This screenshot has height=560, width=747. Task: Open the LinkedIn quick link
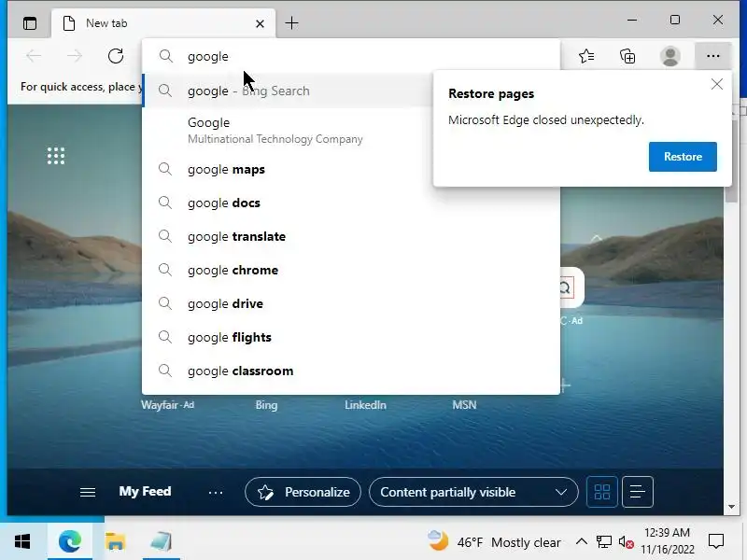coord(365,405)
